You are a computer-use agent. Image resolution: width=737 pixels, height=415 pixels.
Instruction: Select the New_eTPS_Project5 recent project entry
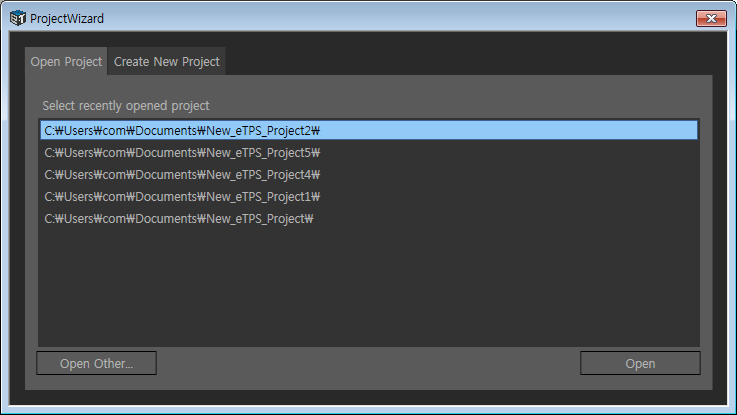coord(181,153)
